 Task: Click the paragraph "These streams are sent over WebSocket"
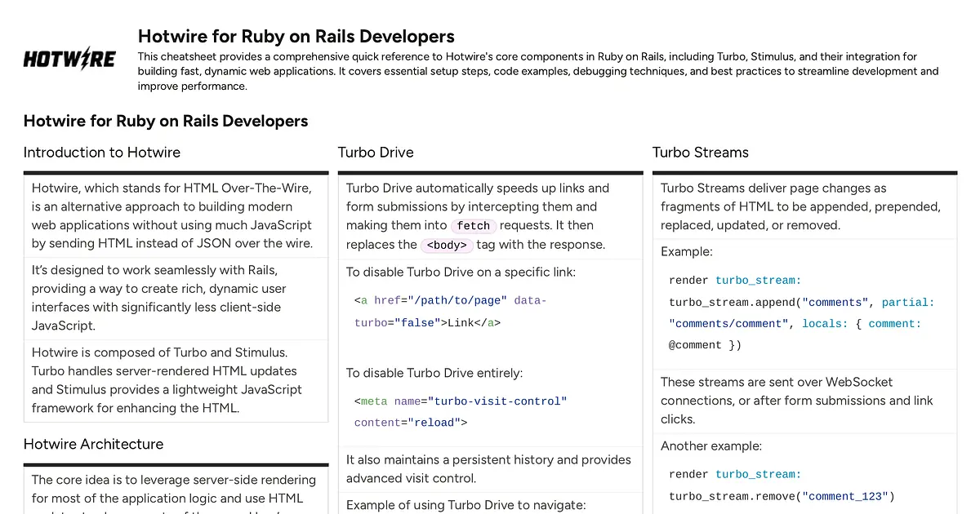pos(797,401)
